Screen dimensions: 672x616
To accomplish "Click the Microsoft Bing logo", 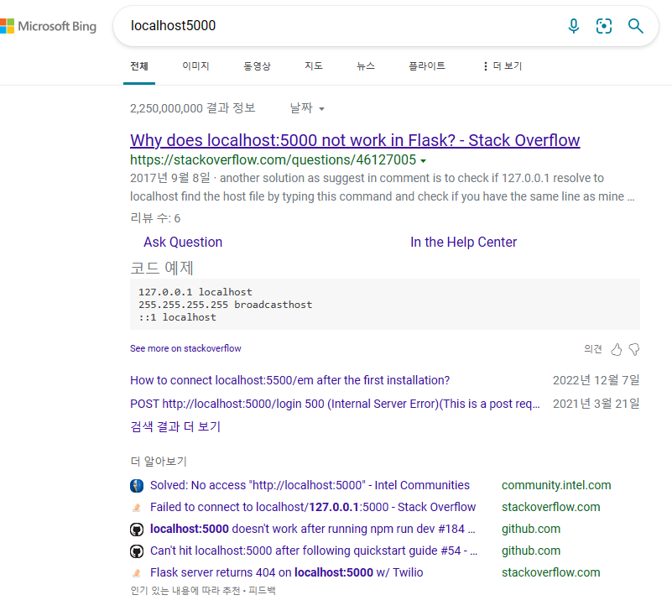I will pos(48,26).
